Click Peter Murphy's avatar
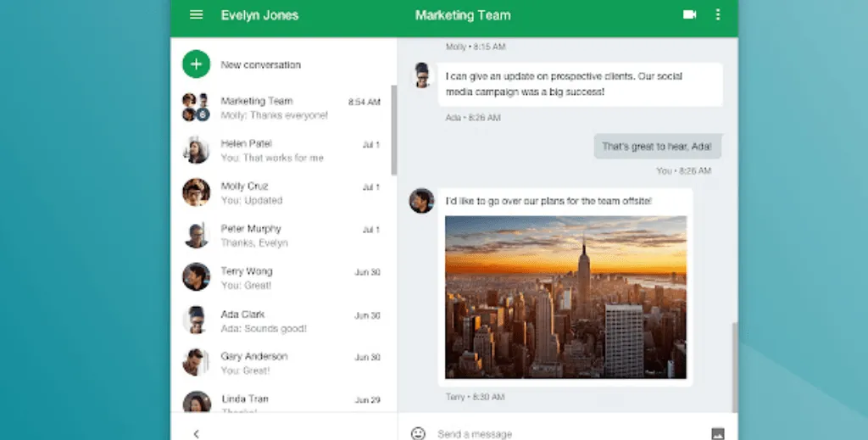Image resolution: width=868 pixels, height=440 pixels. [196, 235]
